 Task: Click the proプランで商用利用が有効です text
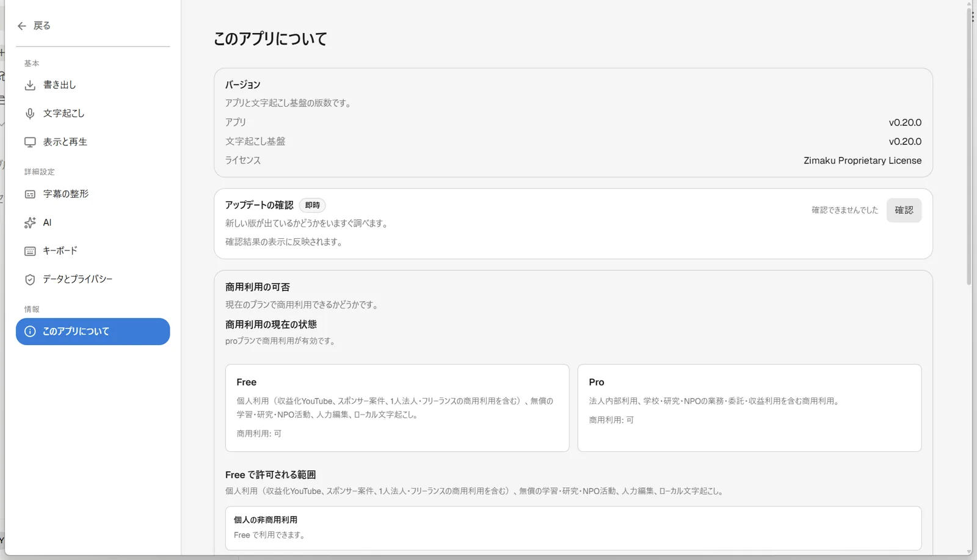click(x=281, y=341)
